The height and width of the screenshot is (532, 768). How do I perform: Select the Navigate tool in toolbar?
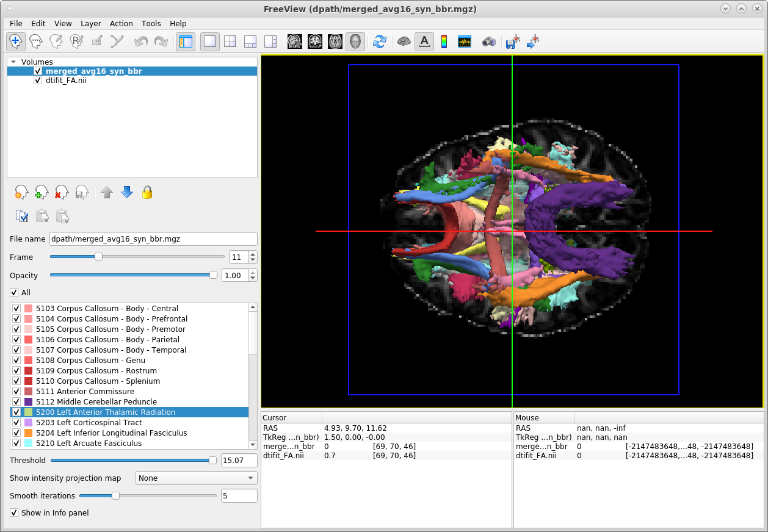tap(16, 41)
